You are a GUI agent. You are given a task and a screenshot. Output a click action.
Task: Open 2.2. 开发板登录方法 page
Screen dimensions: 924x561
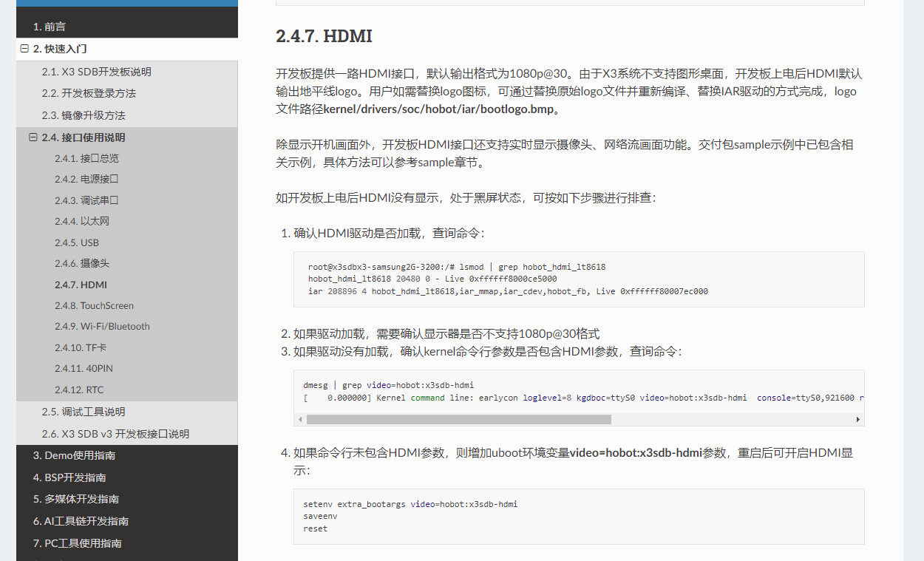point(89,93)
